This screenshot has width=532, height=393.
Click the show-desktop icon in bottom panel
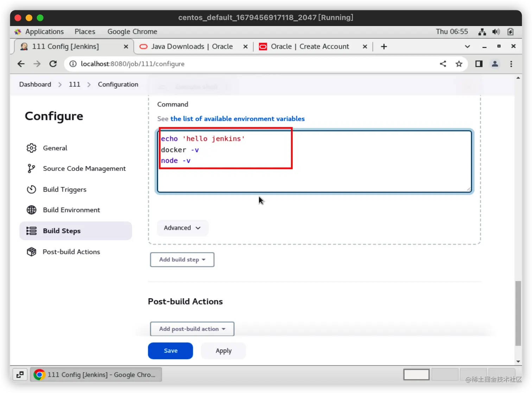pyautogui.click(x=20, y=375)
